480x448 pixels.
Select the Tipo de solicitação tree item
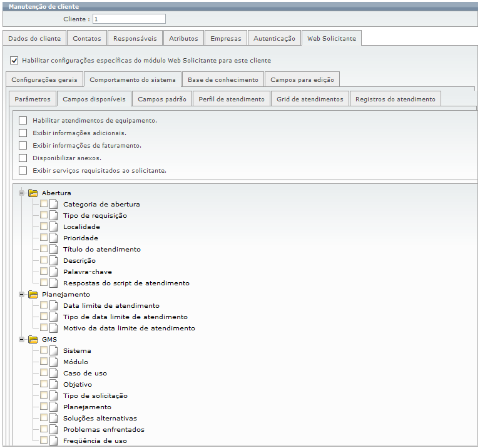click(x=95, y=395)
